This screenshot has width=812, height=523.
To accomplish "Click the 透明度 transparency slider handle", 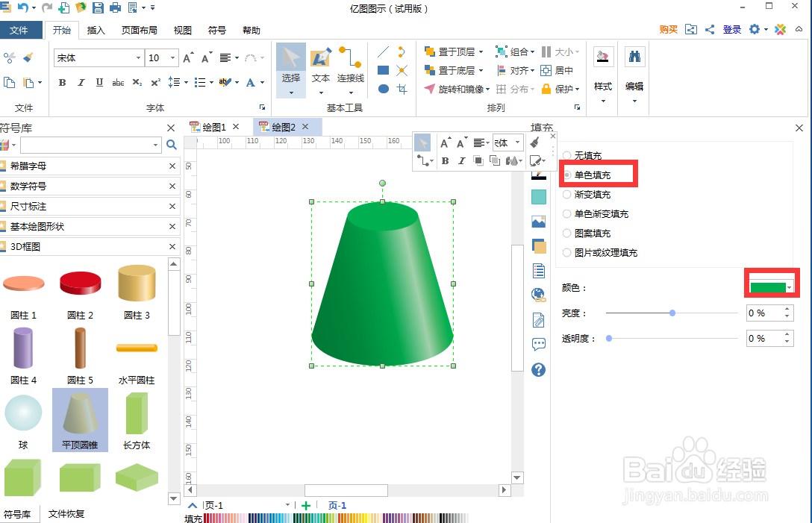I will click(609, 338).
